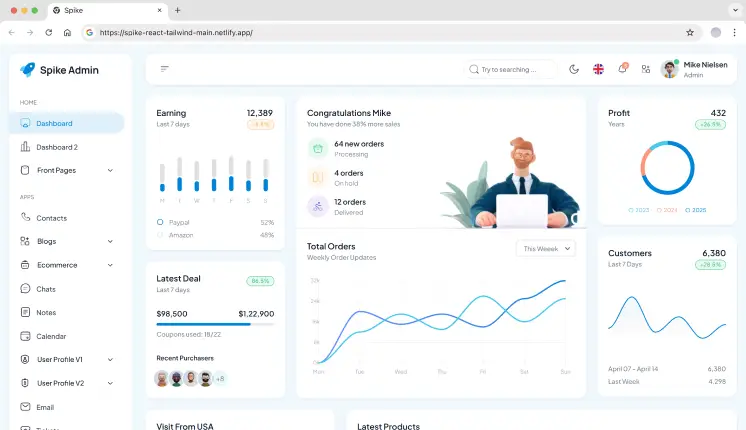This screenshot has height=430, width=746.
Task: Open the apps shortcut grid icon
Action: click(x=646, y=69)
